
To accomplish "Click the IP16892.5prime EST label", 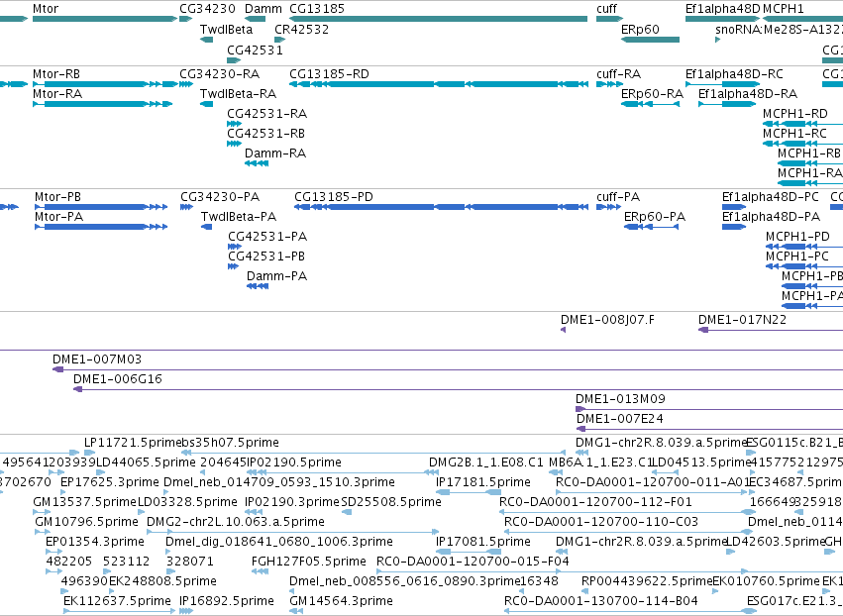I will 226,601.
